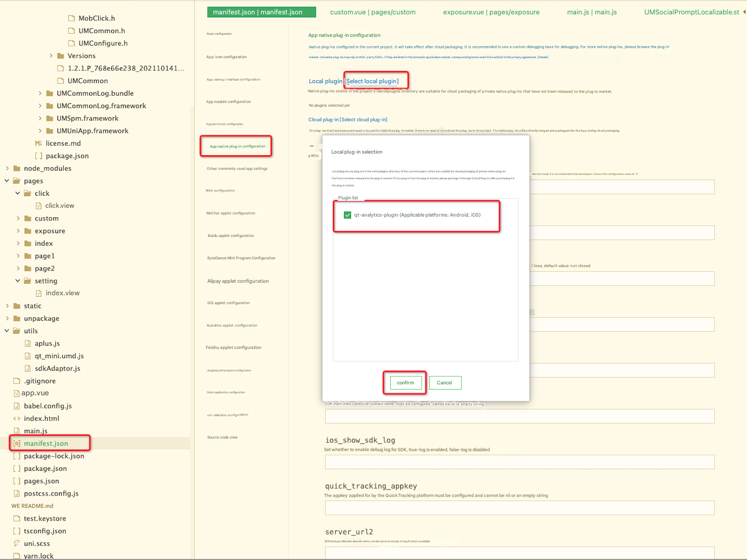
Task: Expand the UMSpm.framework folder
Action: 40,118
